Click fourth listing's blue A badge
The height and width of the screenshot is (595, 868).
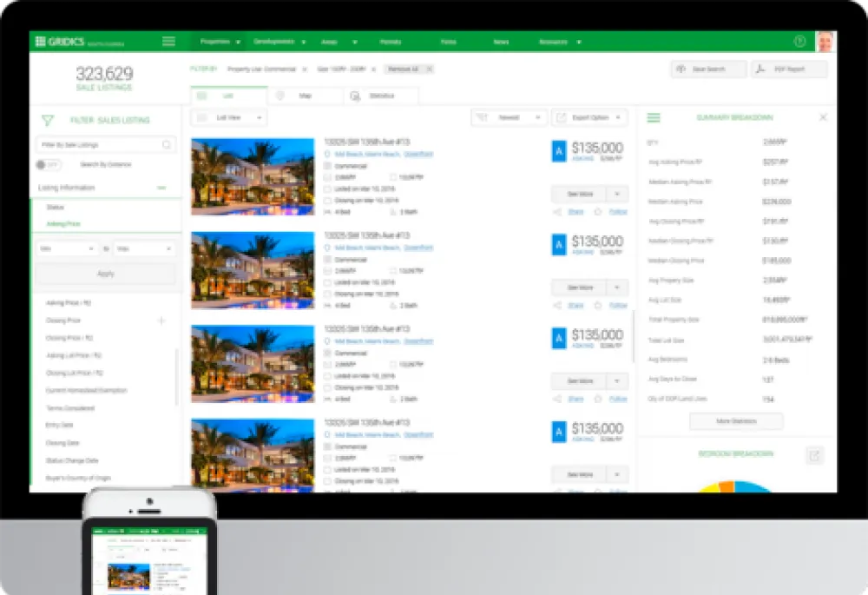click(x=559, y=432)
